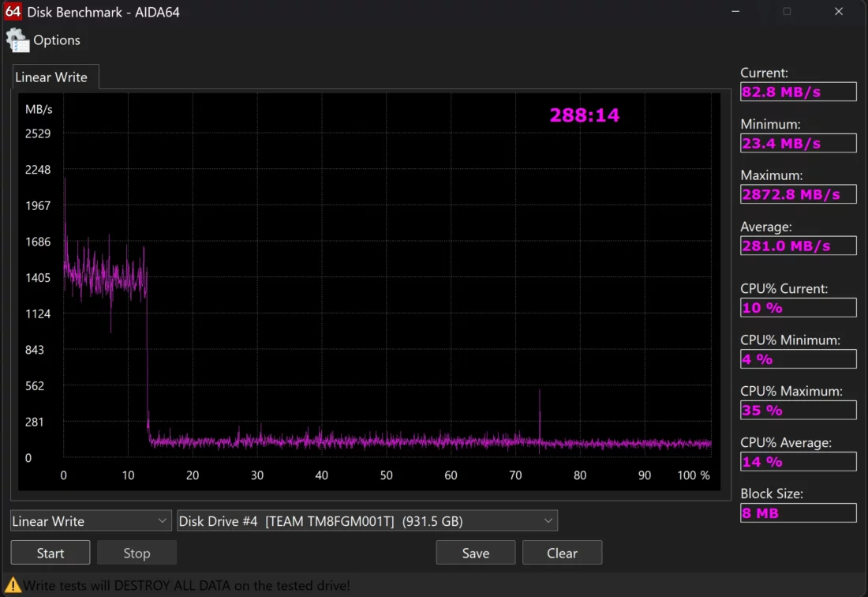Click the Minimum speed value 23.4 MB/s
This screenshot has width=868, height=597.
798,144
